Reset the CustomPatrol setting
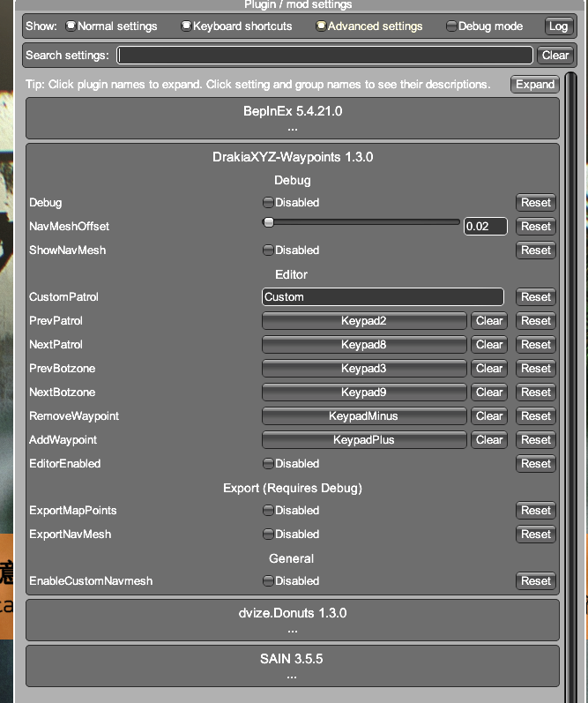This screenshot has width=588, height=703. click(x=535, y=297)
